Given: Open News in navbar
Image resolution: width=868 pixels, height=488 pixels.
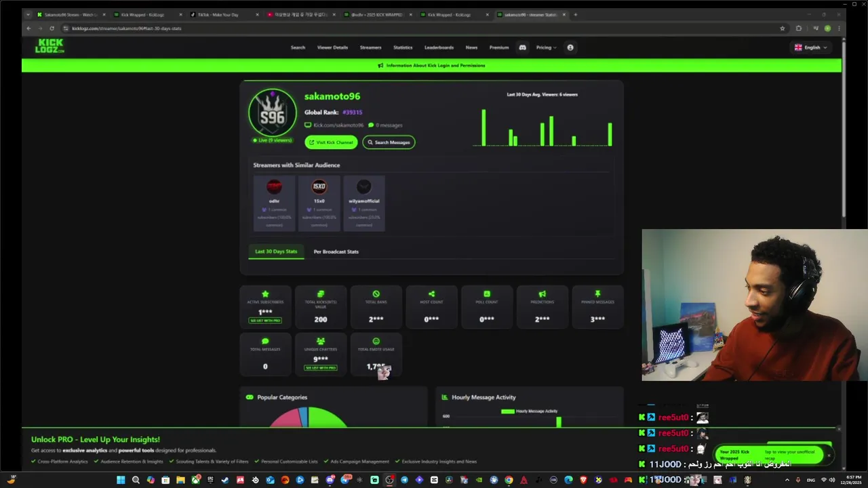Looking at the screenshot, I should (471, 47).
